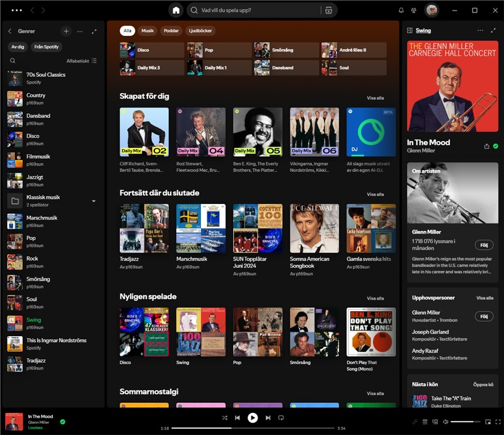504x435 pixels.
Task: Select the Ljudböcker tab
Action: [x=200, y=31]
